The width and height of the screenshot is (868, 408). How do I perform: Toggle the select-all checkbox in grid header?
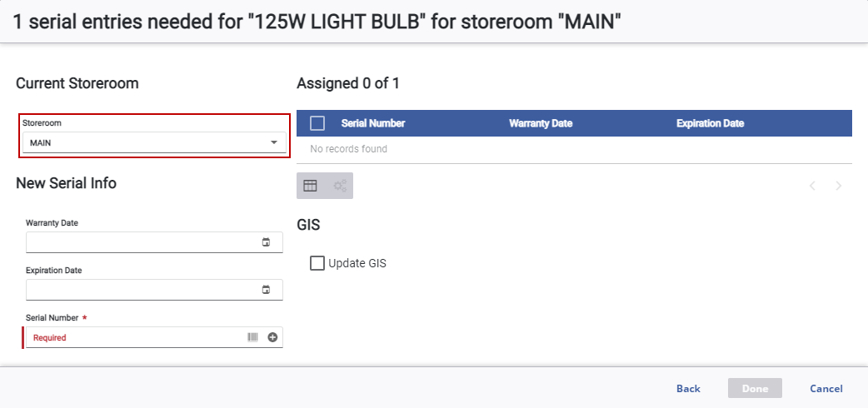click(x=317, y=123)
